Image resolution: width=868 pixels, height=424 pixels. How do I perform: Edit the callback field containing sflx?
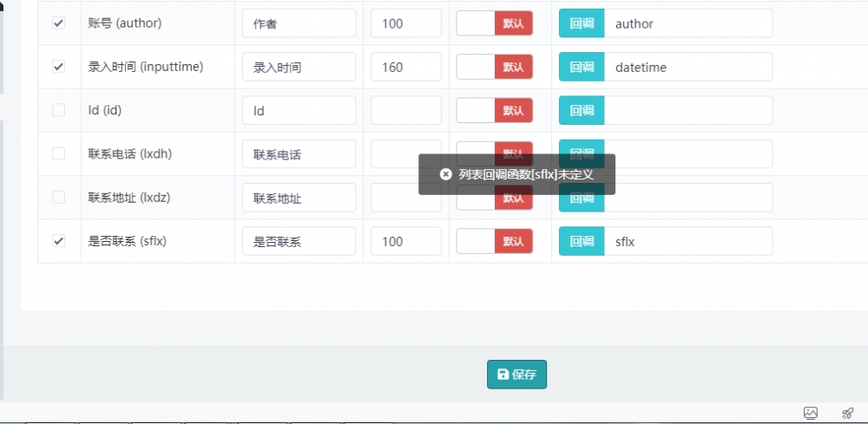pos(688,242)
